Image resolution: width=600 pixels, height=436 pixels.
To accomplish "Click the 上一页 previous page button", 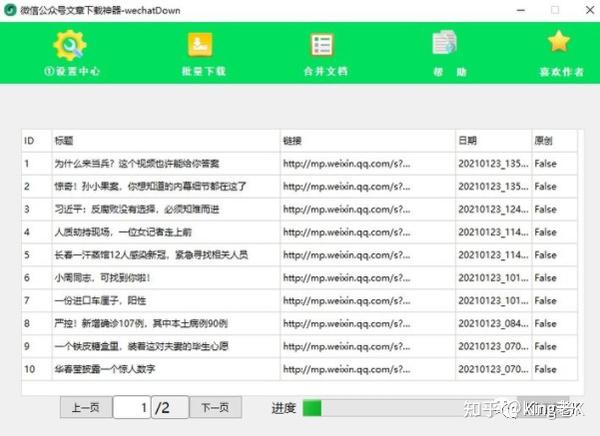I will [x=86, y=407].
